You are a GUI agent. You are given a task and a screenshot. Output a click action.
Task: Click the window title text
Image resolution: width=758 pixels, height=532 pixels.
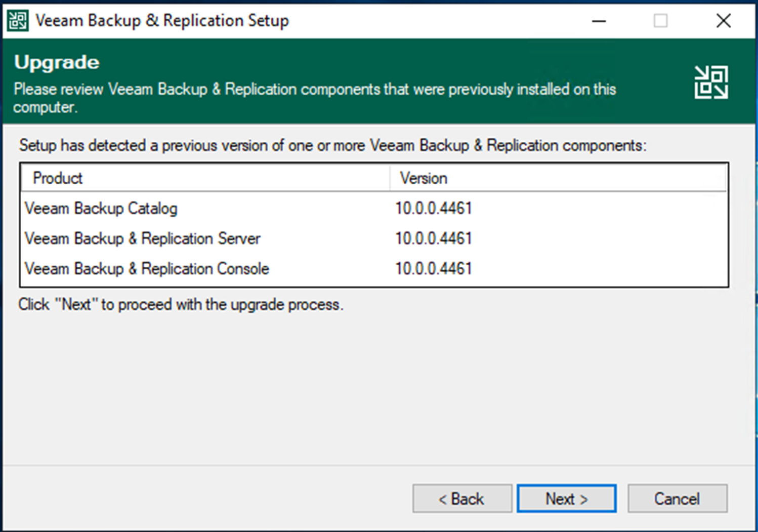(x=162, y=21)
